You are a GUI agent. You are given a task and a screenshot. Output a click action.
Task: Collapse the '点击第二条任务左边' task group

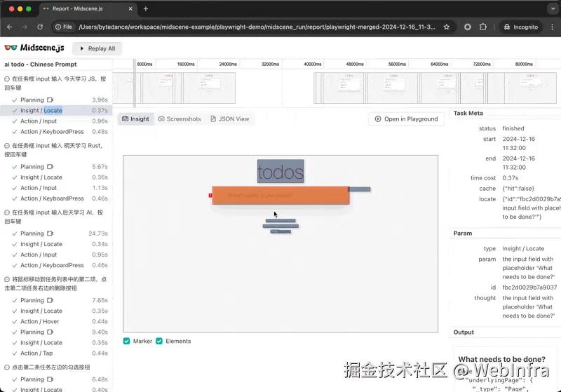click(x=7, y=367)
